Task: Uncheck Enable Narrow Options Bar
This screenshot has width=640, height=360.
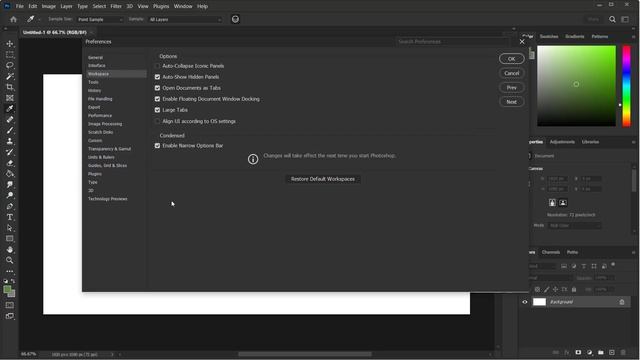Action: point(158,145)
